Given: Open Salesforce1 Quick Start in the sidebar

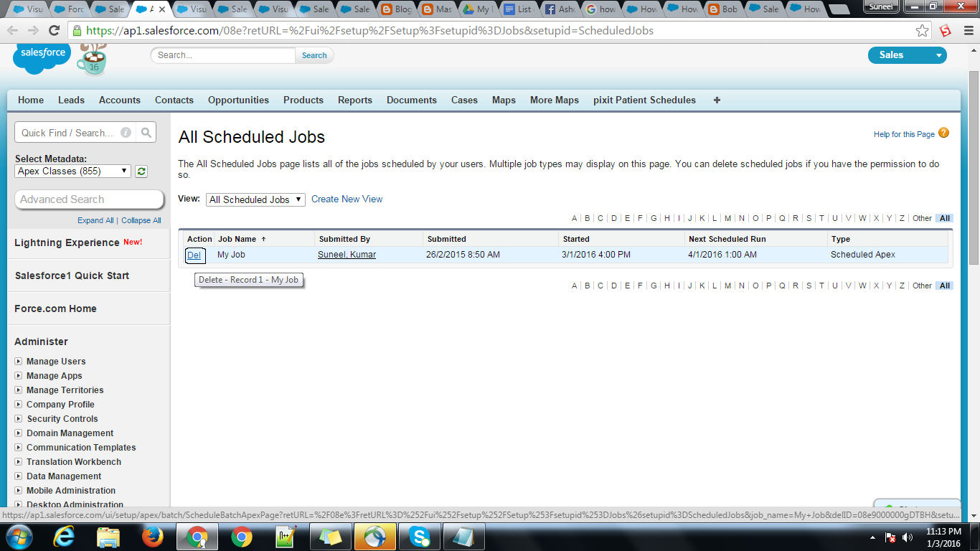Looking at the screenshot, I should [x=72, y=275].
